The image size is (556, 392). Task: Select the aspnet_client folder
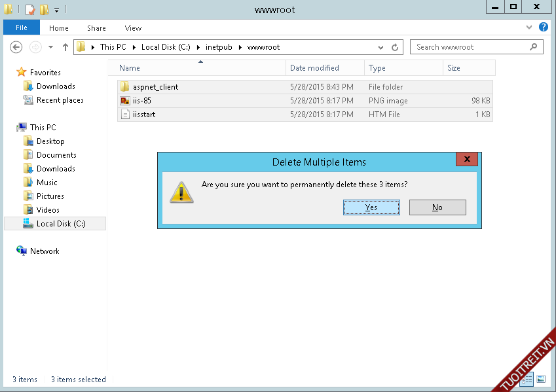point(155,87)
